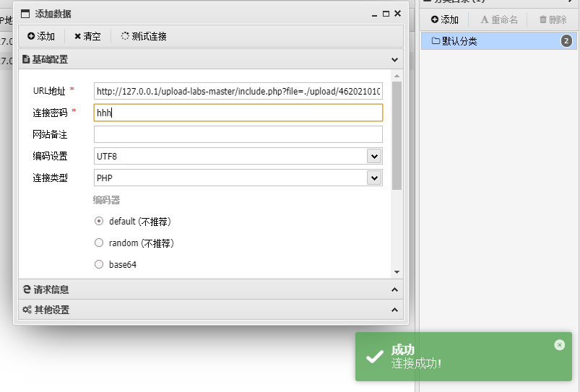Image resolution: width=580 pixels, height=392 pixels.
Task: Select the base64 encoder radio
Action: [x=99, y=264]
